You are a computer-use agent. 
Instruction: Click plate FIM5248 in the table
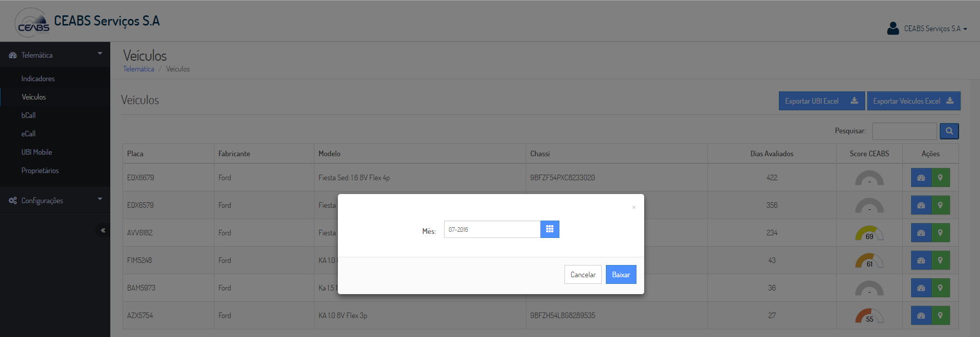coord(139,260)
